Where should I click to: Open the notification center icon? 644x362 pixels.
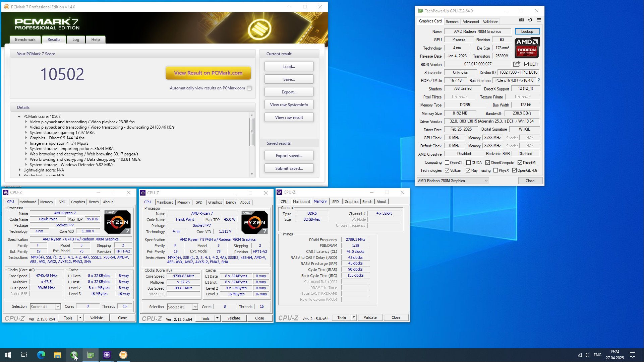tap(633, 355)
